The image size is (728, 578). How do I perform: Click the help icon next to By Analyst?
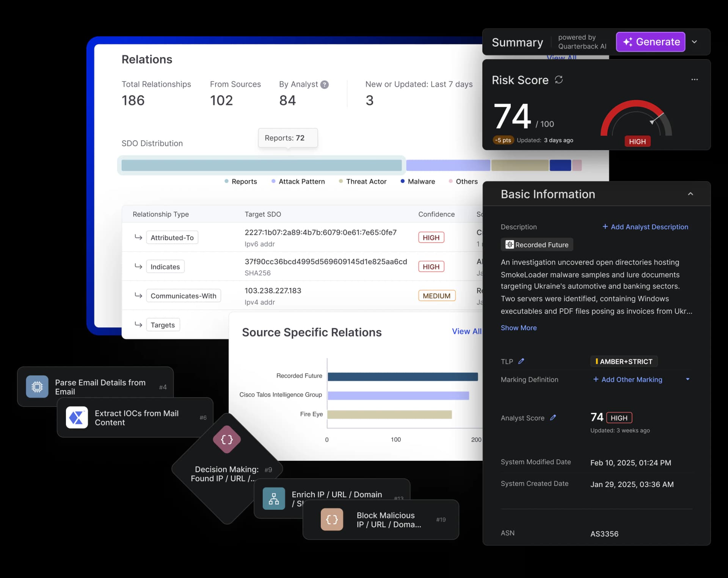tap(325, 84)
